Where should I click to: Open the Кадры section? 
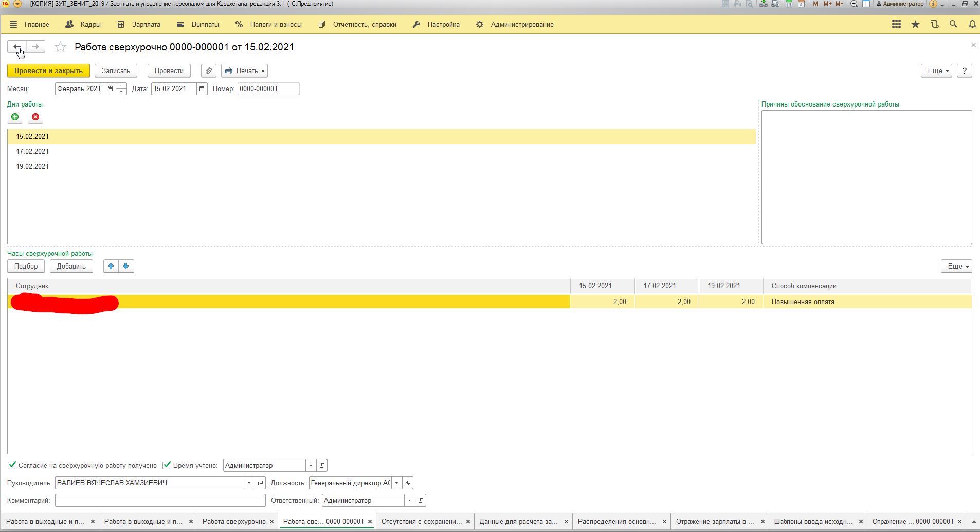coord(83,24)
